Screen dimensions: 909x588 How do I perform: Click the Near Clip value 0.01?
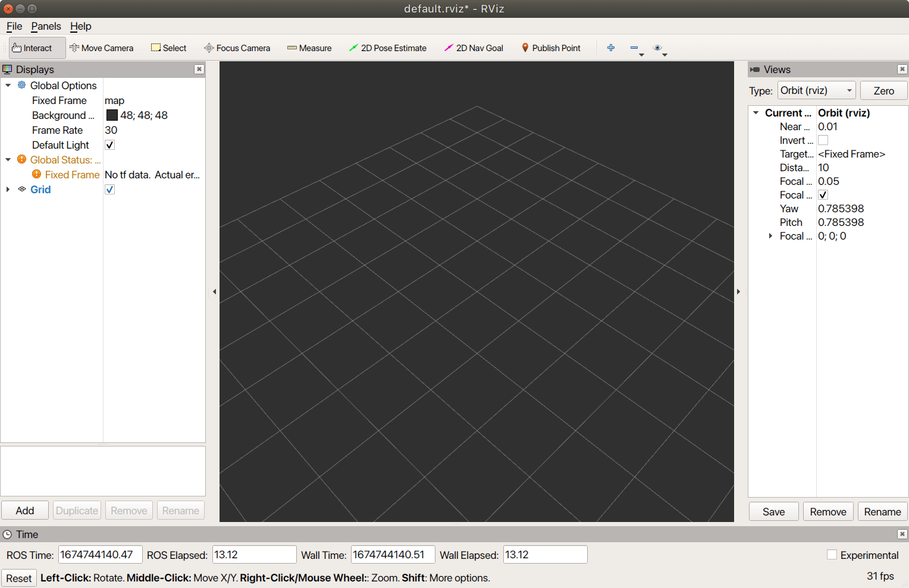(827, 127)
